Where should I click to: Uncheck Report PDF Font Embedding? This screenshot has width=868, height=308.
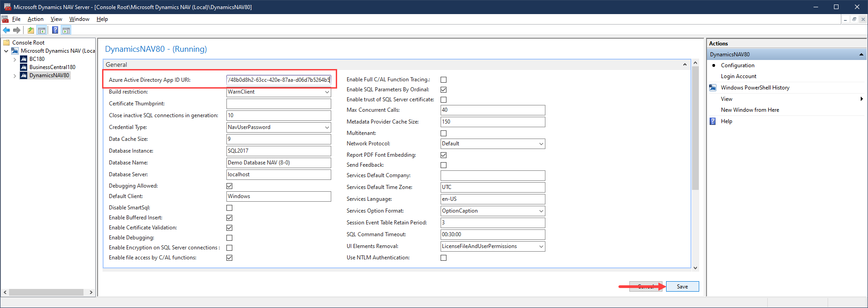[x=444, y=155]
